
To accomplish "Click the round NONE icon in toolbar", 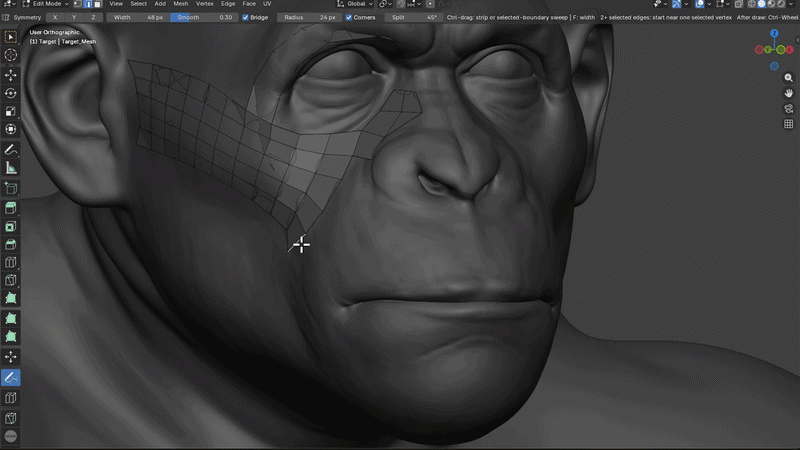I will coord(11,436).
